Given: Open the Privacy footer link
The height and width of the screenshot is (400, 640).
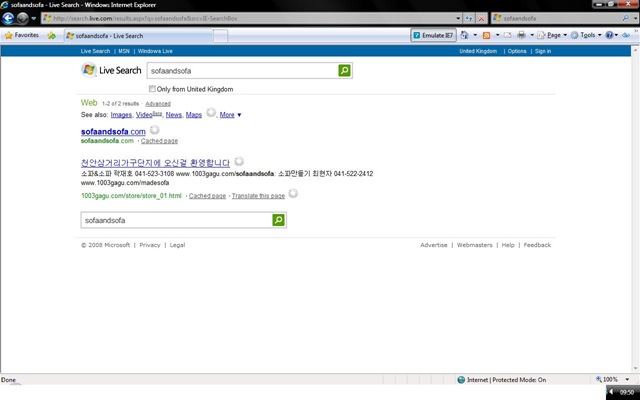Looking at the screenshot, I should 150,245.
